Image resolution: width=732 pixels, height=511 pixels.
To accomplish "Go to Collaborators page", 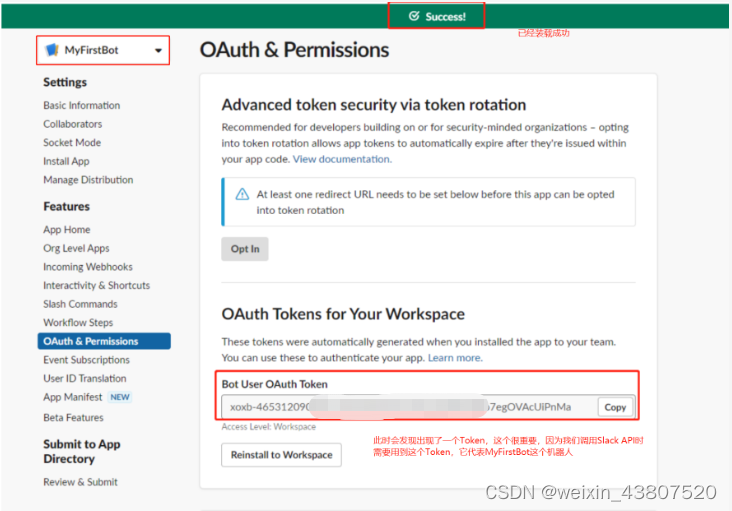I will click(x=73, y=124).
